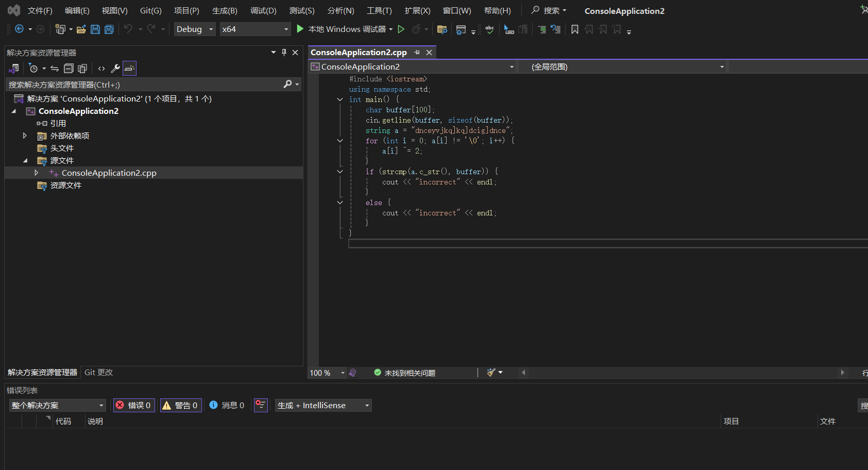Select ConsoleApplication2.cpp in the solution tree
The image size is (868, 470).
109,173
